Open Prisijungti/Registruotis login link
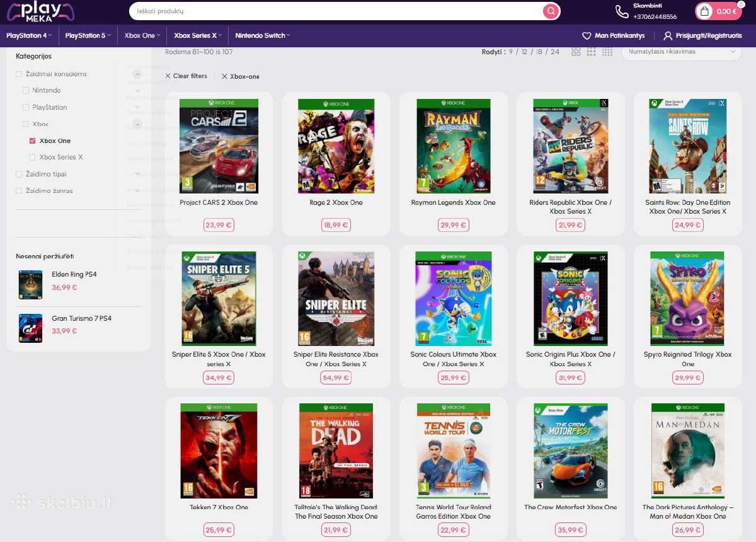This screenshot has height=542, width=756. pos(702,36)
